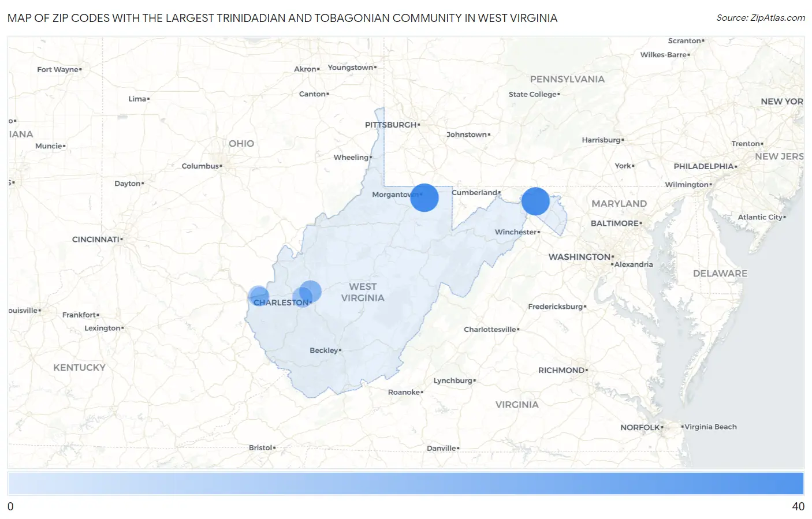Click the Atlantic City label
This screenshot has height=519, width=812.
(x=760, y=218)
